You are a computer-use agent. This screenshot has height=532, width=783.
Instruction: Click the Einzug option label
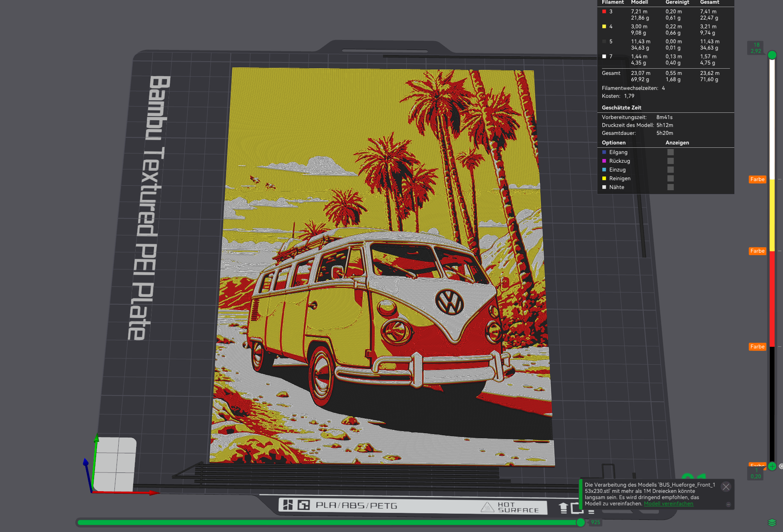point(617,170)
